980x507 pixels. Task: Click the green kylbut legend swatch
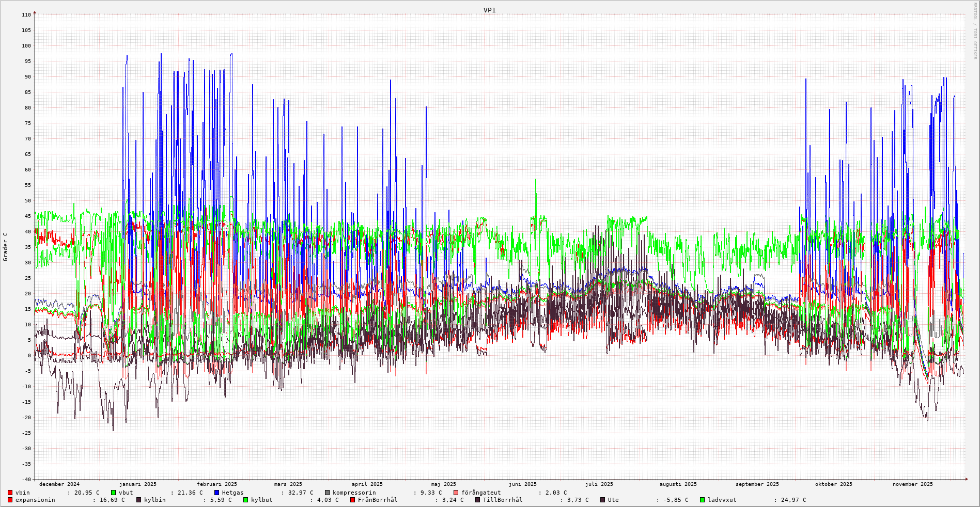[x=245, y=500]
